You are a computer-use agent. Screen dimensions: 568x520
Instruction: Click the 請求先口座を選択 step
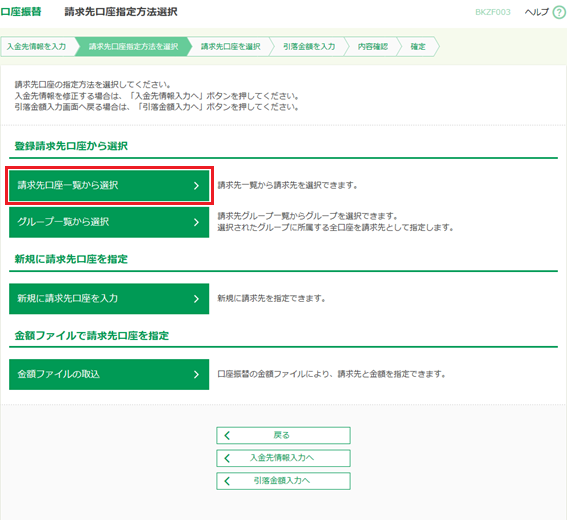coord(230,46)
